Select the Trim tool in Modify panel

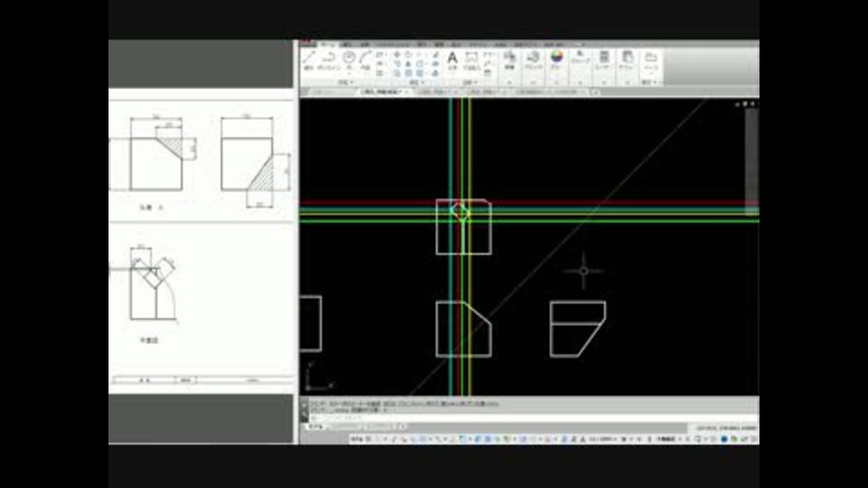click(x=420, y=55)
